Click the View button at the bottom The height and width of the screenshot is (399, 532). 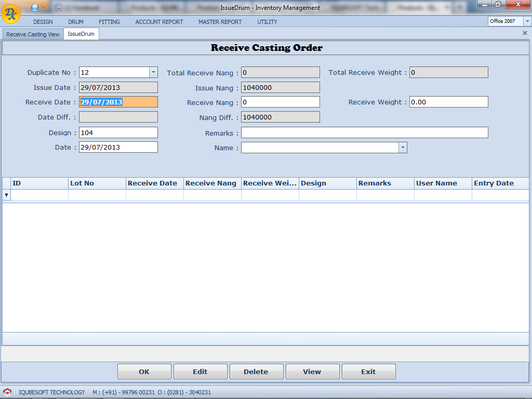point(312,371)
